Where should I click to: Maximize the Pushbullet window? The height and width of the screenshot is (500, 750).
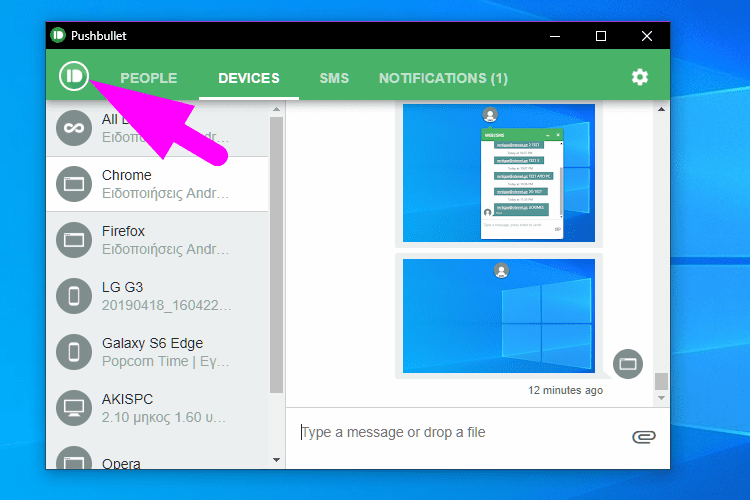(x=601, y=36)
